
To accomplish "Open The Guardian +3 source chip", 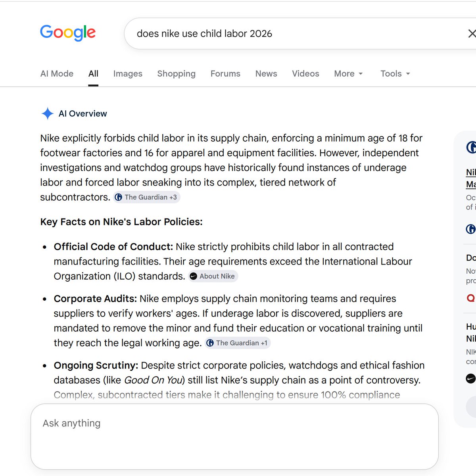I will [146, 197].
